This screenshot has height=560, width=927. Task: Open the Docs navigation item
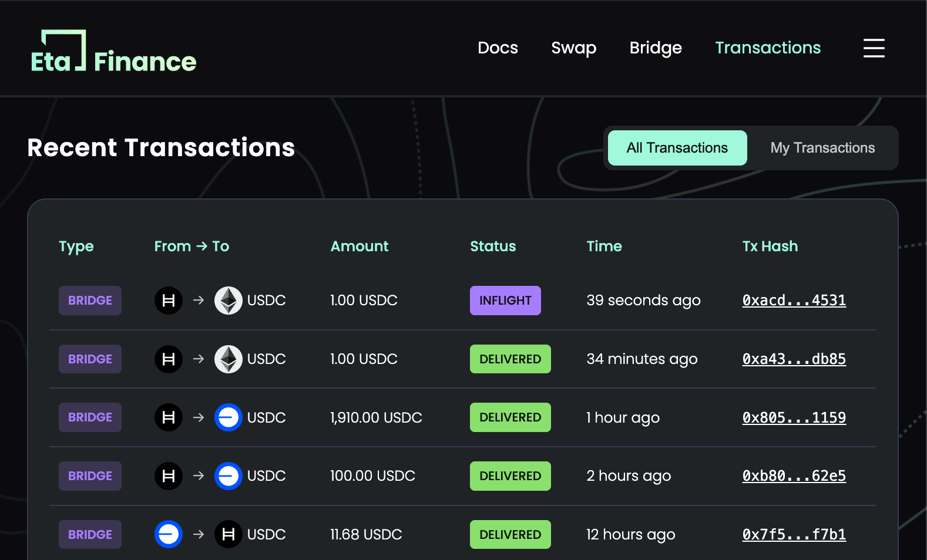click(x=498, y=48)
